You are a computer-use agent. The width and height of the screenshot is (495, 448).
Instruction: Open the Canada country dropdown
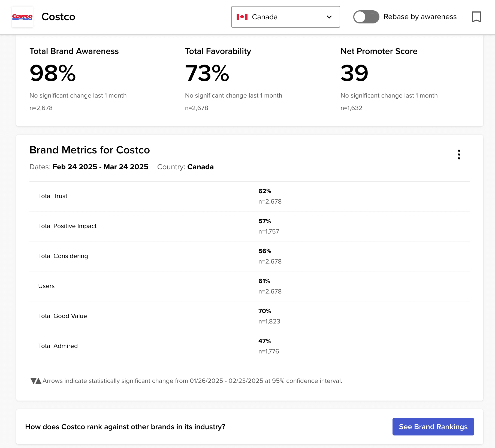click(x=285, y=17)
